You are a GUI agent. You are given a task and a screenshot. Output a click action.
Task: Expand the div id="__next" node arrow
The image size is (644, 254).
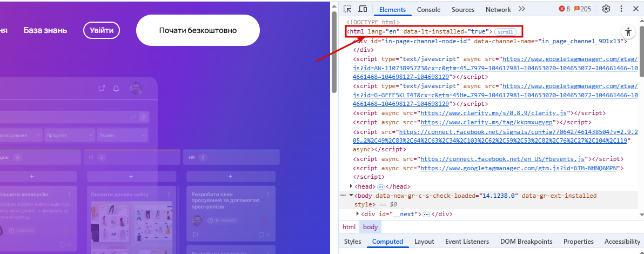pyautogui.click(x=357, y=213)
